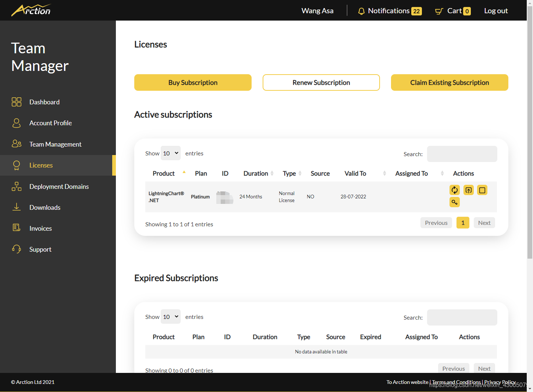Click the Support headset icon
Screen dimensions: 533x392
tap(17, 249)
